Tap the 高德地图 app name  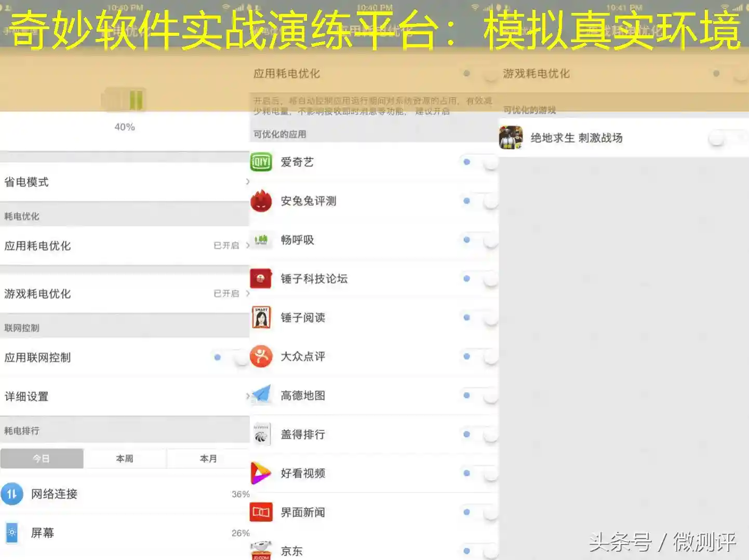point(303,396)
